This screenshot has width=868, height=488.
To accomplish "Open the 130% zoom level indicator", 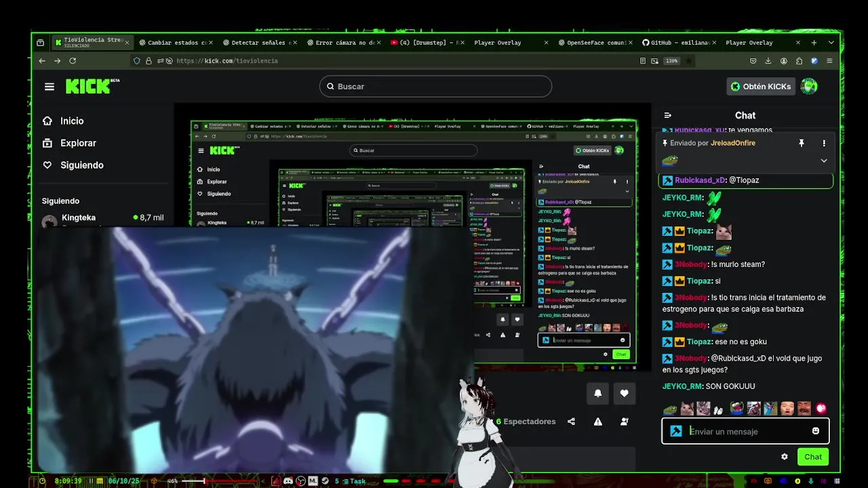I will click(671, 61).
